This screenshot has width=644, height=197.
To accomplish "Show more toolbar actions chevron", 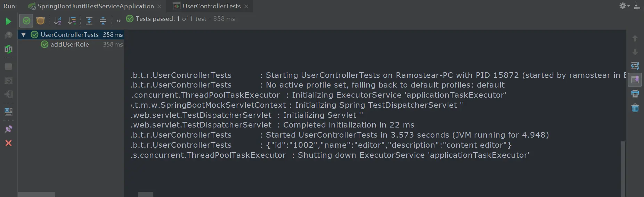I will pyautogui.click(x=119, y=21).
